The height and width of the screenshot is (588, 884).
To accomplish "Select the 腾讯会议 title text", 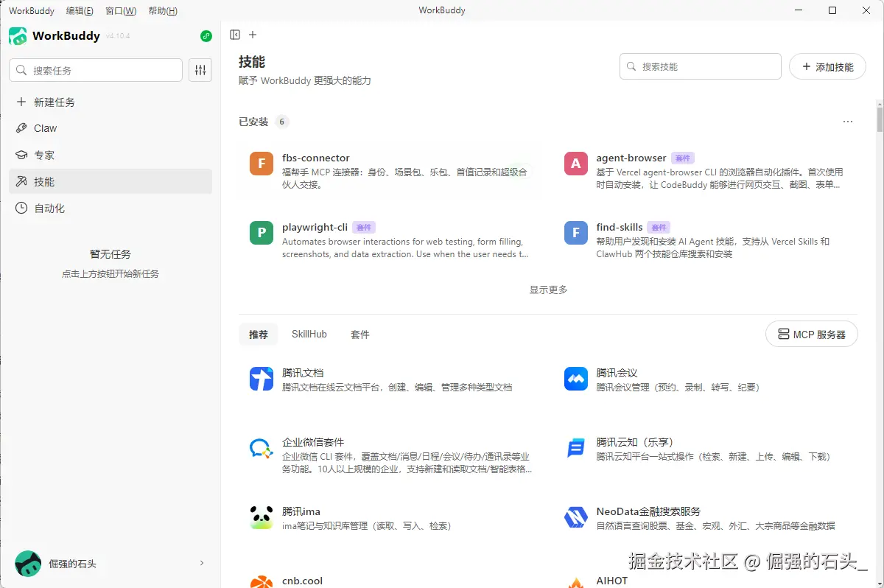I will (x=617, y=373).
